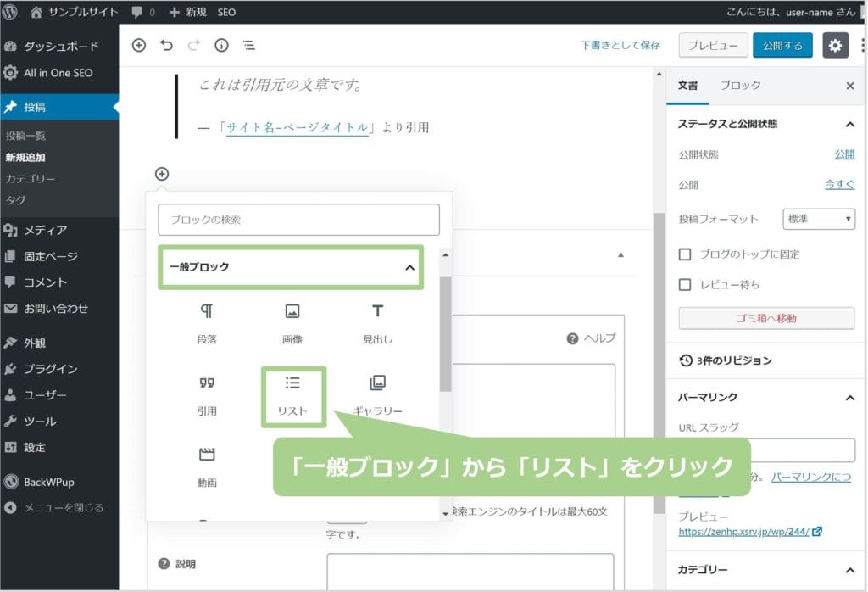Viewport: 868px width, 592px height.
Task: Check the pending review checkbox
Action: pos(685,284)
